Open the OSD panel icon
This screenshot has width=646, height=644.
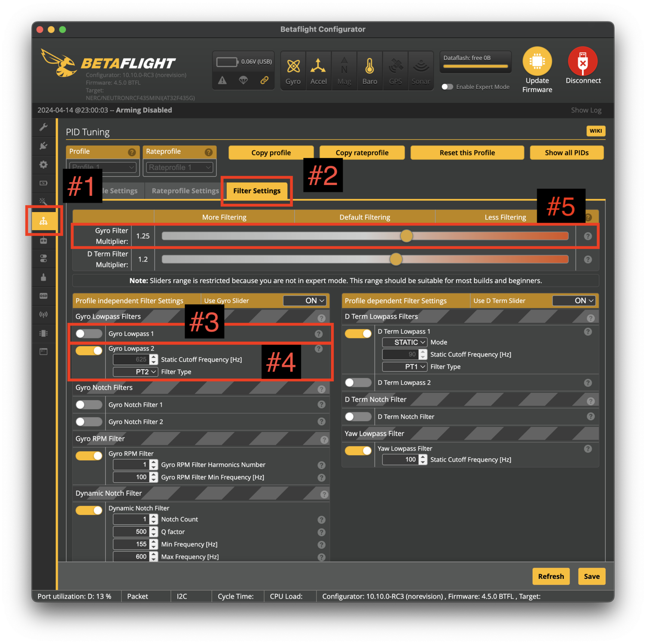43,295
